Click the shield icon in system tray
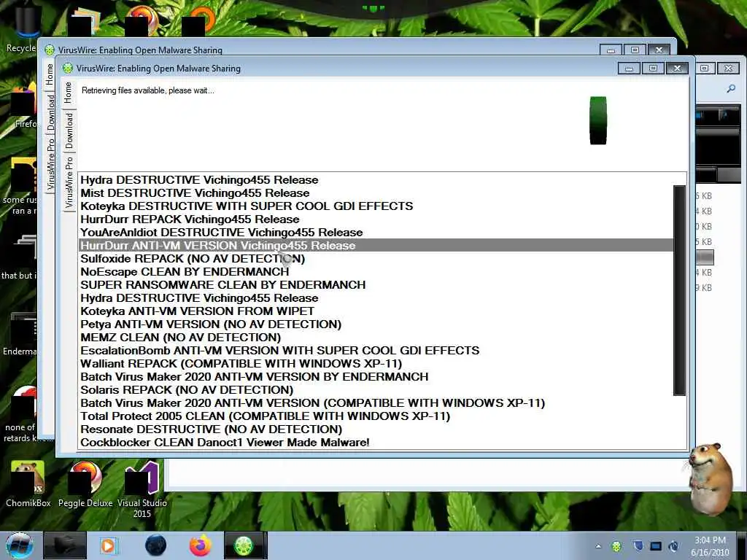This screenshot has width=747, height=560. pos(638,546)
